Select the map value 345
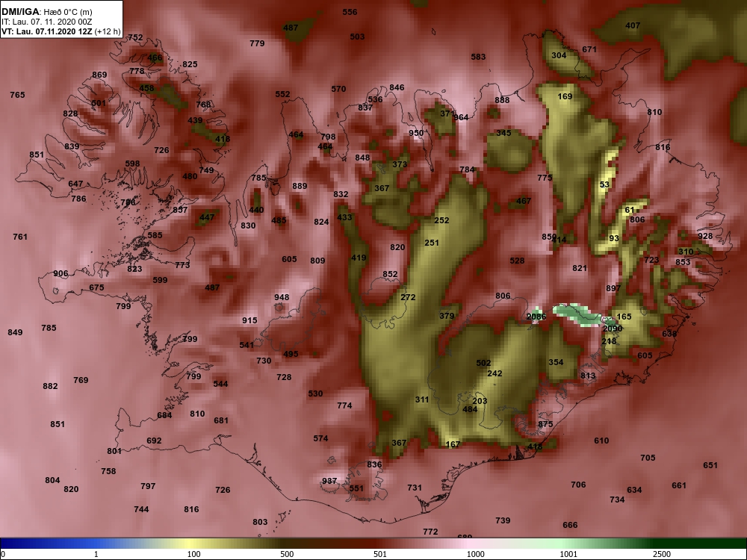 click(x=503, y=133)
